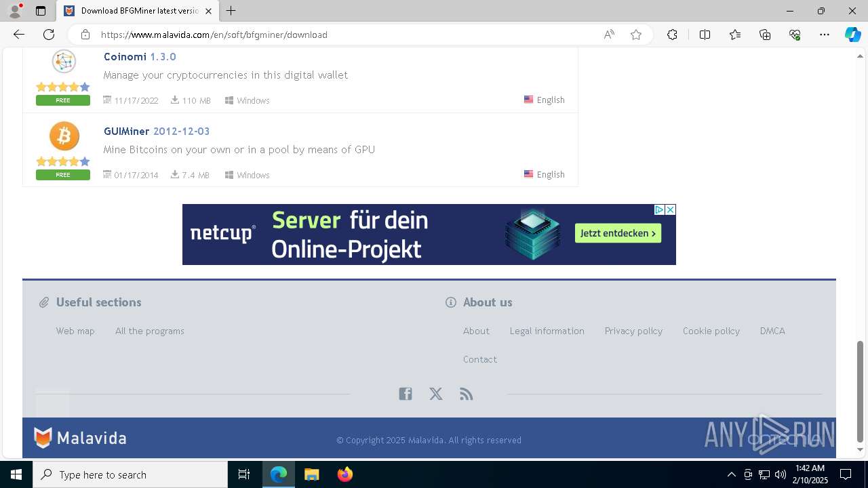Open File Explorer from taskbar
This screenshot has height=488, width=868.
[x=312, y=474]
